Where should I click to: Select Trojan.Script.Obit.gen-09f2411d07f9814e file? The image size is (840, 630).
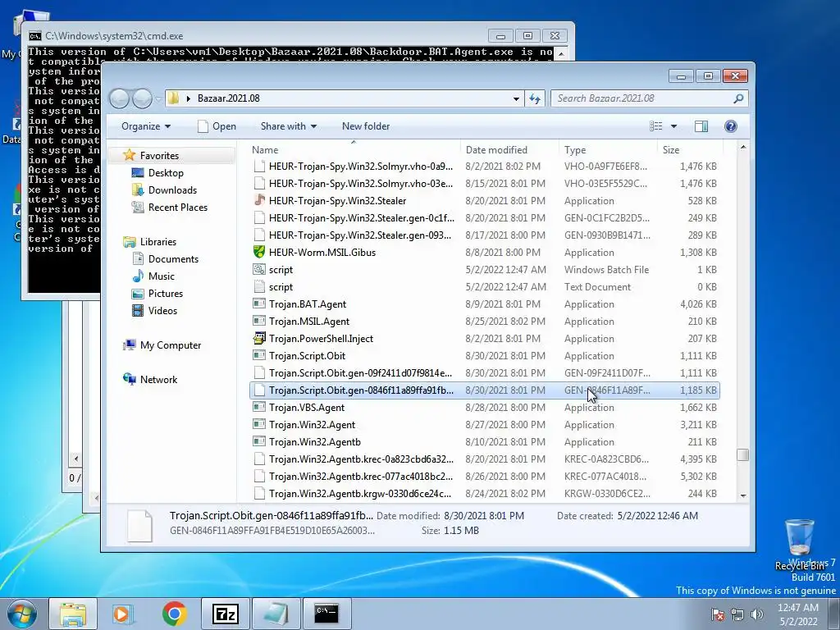485,373
